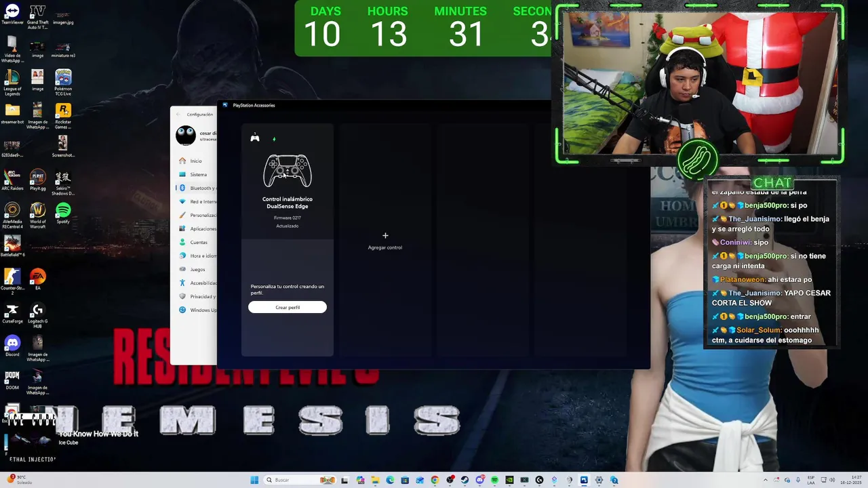This screenshot has width=868, height=488.
Task: Click the Grand Theft Auto IV desktop icon
Action: pos(37,17)
